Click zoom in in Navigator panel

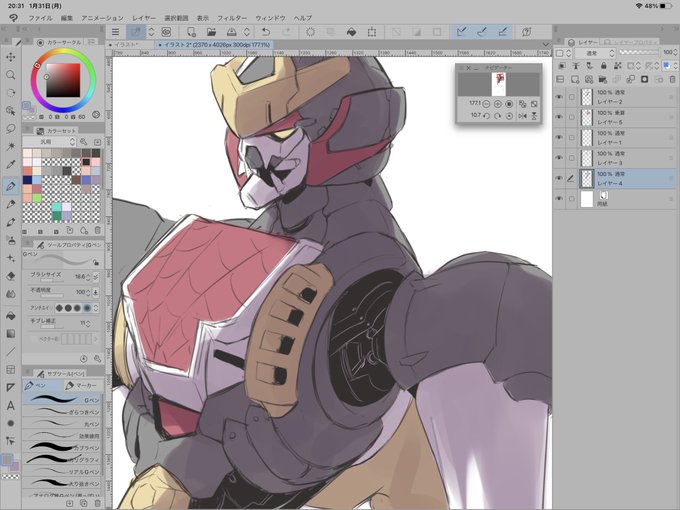[497, 104]
